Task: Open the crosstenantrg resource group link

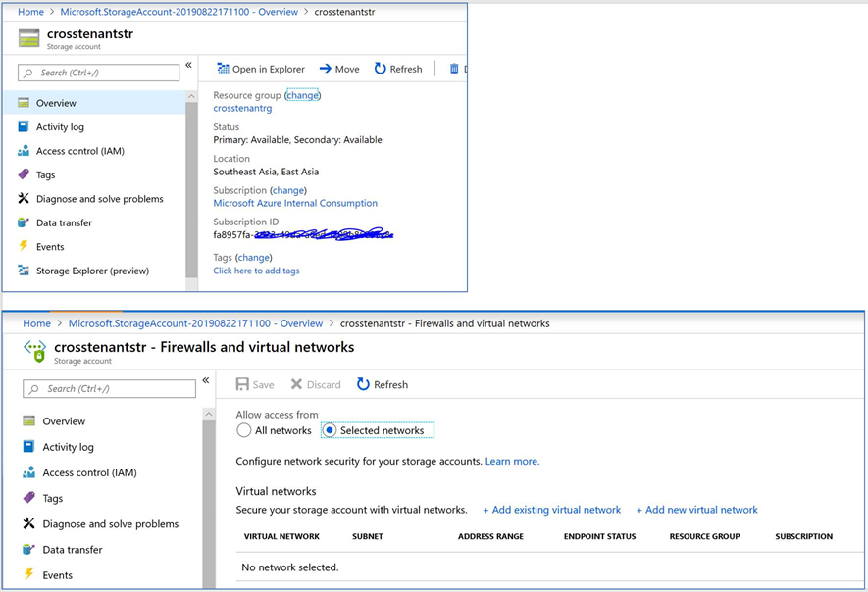Action: [x=242, y=109]
